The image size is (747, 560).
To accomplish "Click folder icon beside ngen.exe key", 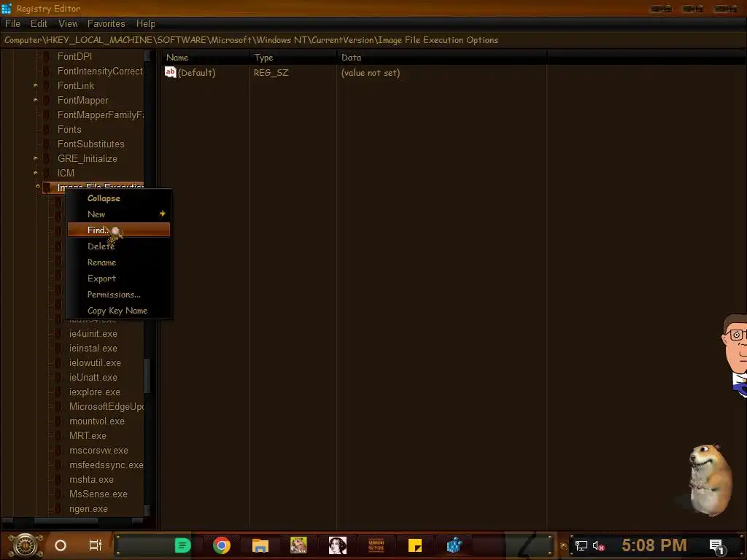I will [x=58, y=508].
